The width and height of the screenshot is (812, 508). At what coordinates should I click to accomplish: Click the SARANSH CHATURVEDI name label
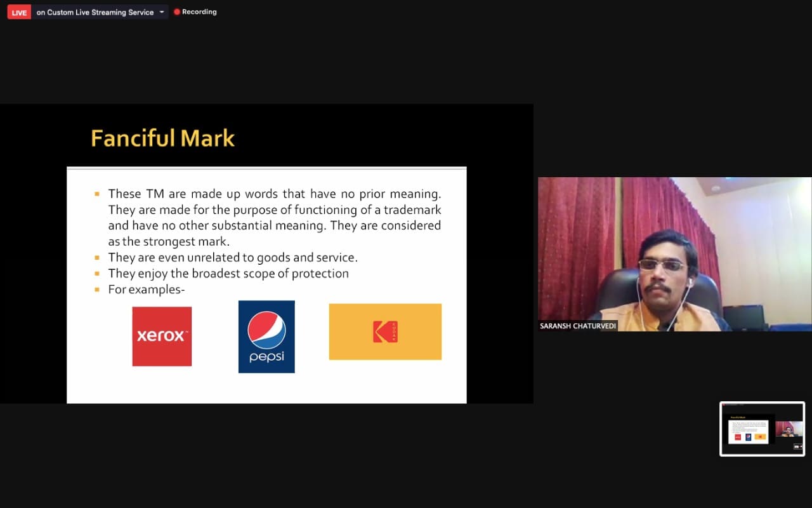click(x=577, y=326)
